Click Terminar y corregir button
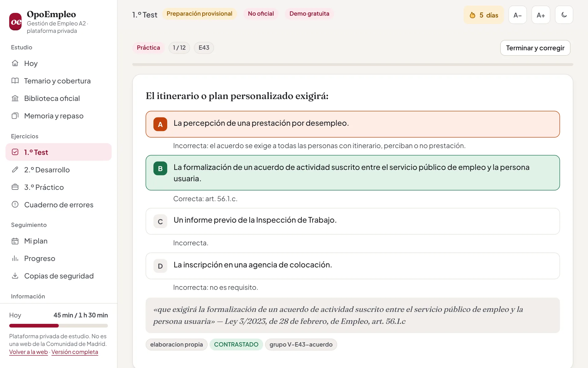Viewport: 588px width, 368px height. (x=535, y=48)
